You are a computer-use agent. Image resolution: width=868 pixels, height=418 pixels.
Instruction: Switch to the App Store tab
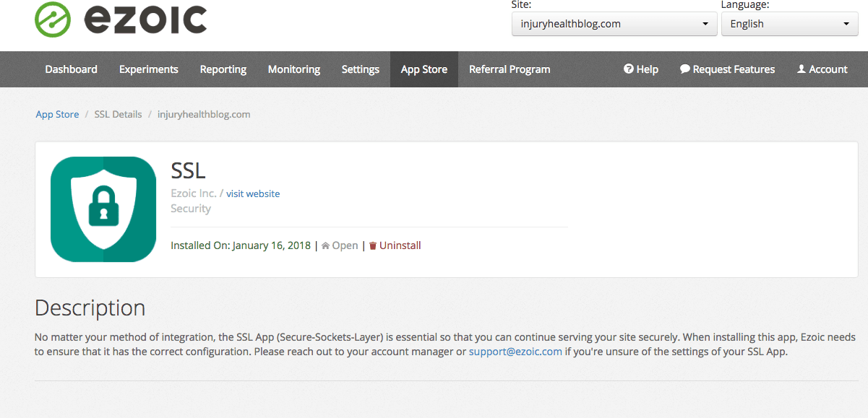tap(424, 69)
